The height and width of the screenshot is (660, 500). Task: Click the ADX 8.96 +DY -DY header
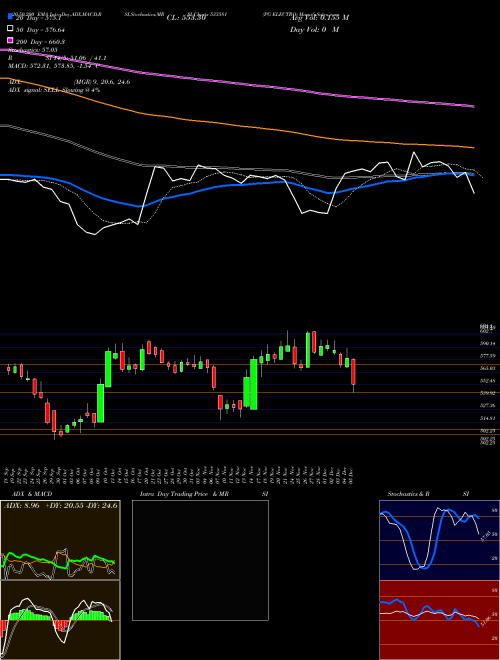[x=61, y=505]
